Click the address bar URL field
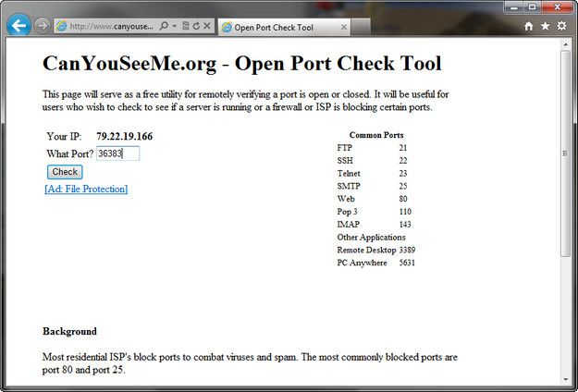The width and height of the screenshot is (578, 392). coord(111,26)
